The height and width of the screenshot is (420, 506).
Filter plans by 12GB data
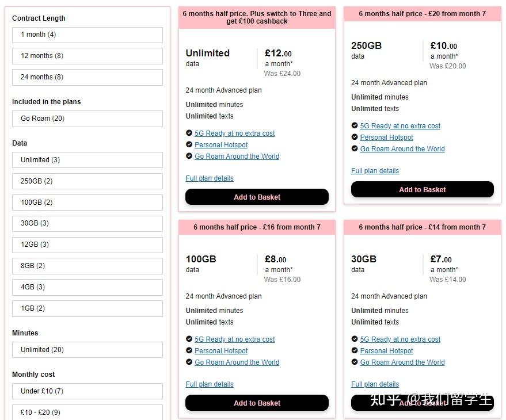(x=87, y=245)
